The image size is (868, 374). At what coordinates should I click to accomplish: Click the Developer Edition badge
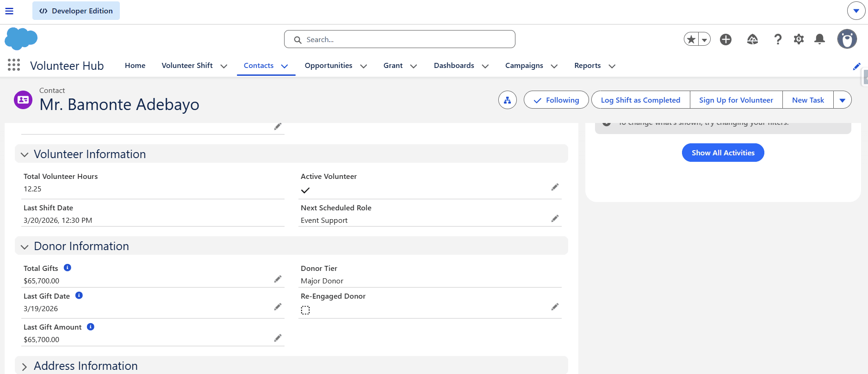[x=76, y=11]
